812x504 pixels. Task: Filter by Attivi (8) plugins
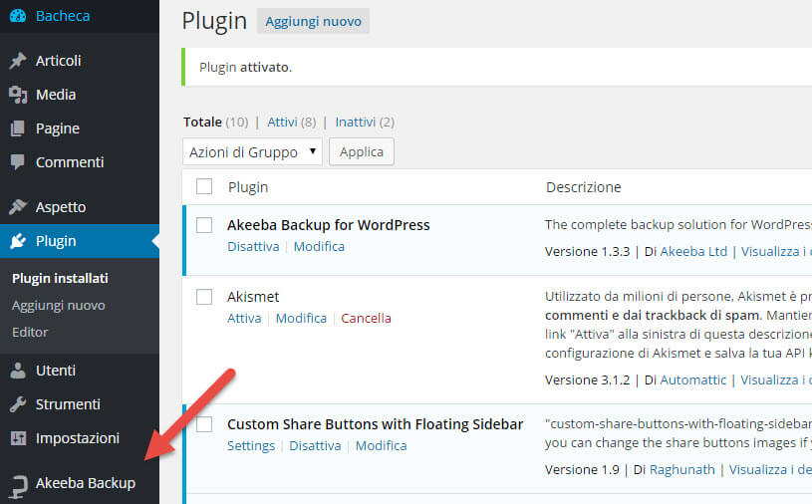point(292,123)
